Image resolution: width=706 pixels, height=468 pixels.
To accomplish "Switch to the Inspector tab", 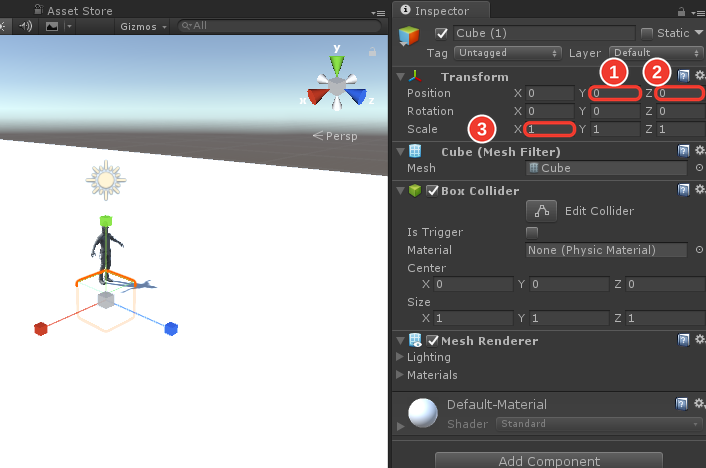I will point(440,10).
